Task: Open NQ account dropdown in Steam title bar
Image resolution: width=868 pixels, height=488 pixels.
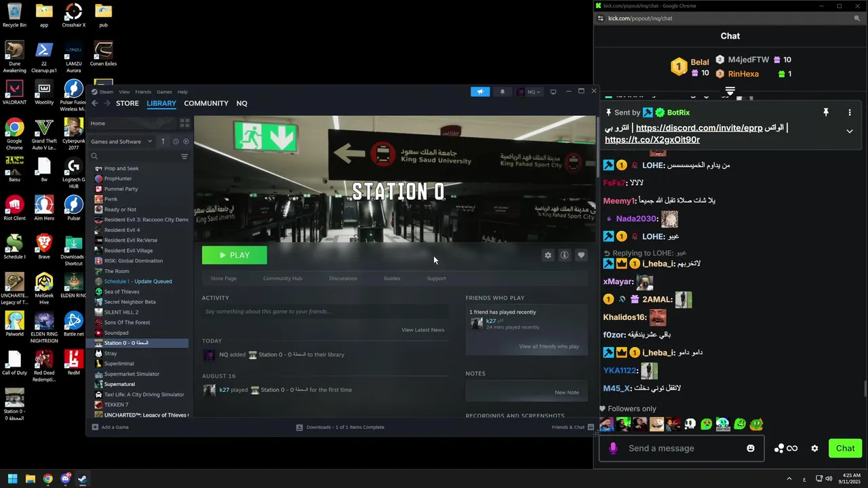Action: coord(529,91)
